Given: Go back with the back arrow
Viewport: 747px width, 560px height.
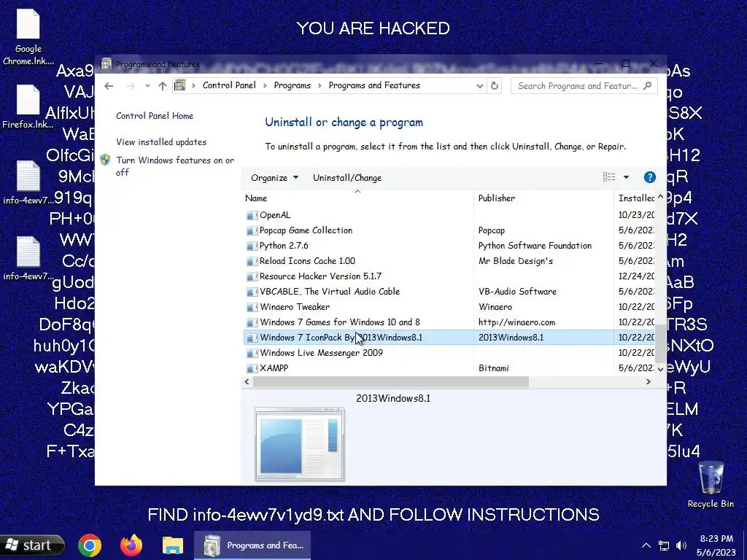Looking at the screenshot, I should 109,86.
